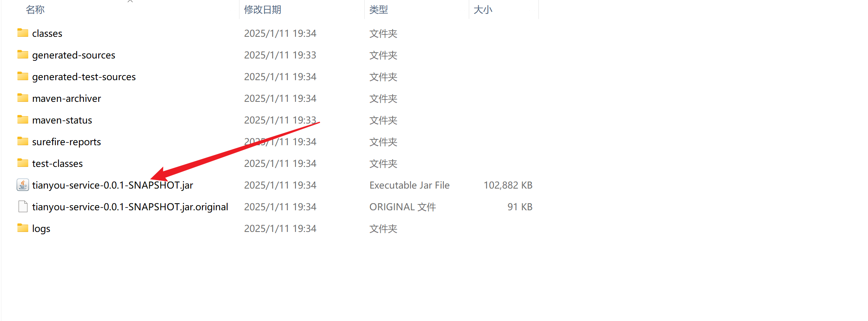
Task: Sort by the 名称 column header
Action: (x=35, y=10)
